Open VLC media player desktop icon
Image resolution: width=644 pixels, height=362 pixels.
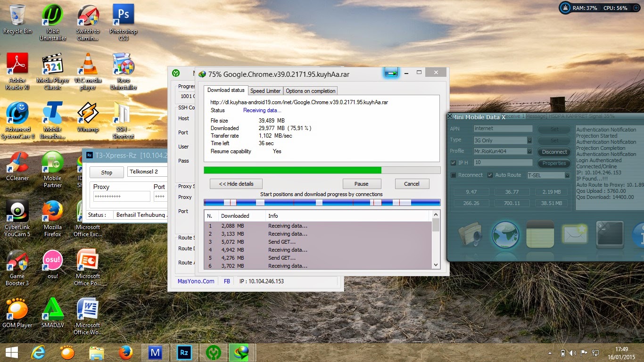pyautogui.click(x=88, y=71)
